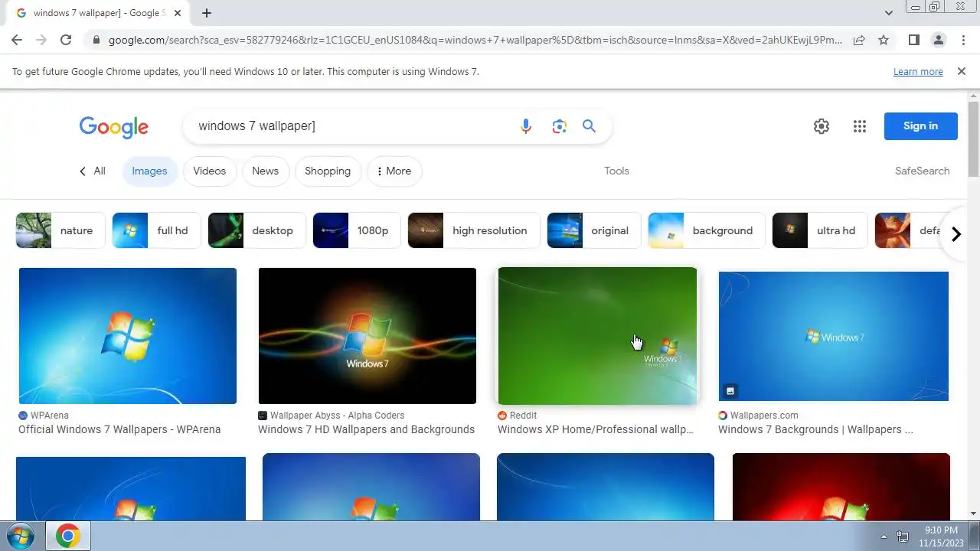This screenshot has height=551, width=980.
Task: Open Windows XP Home/Professional wallpaper Reddit link
Action: pos(596,429)
